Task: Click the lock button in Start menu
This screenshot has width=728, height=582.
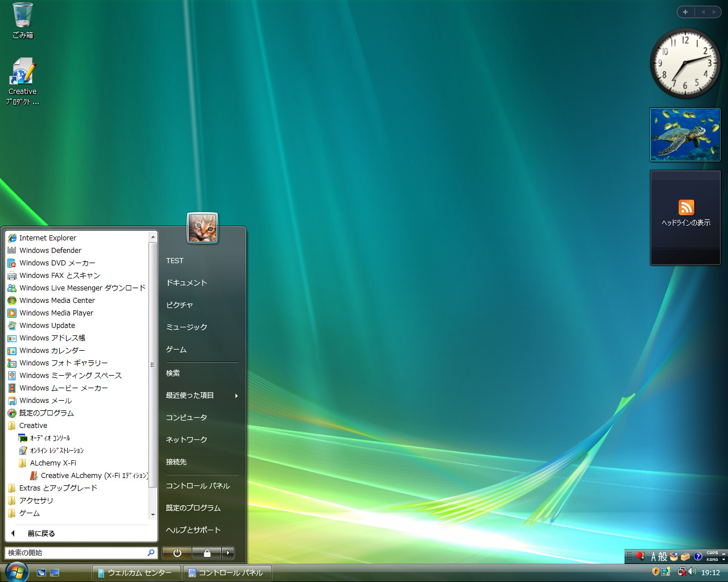Action: coord(207,553)
